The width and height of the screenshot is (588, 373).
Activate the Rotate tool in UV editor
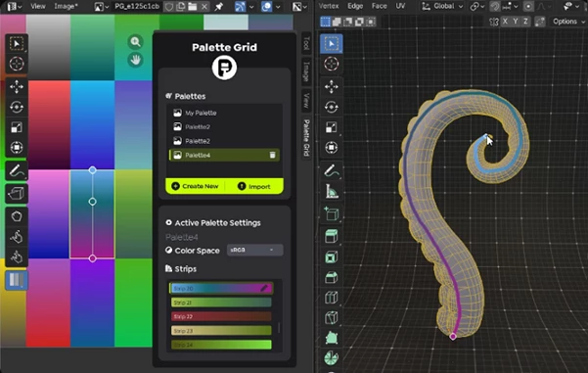point(17,107)
